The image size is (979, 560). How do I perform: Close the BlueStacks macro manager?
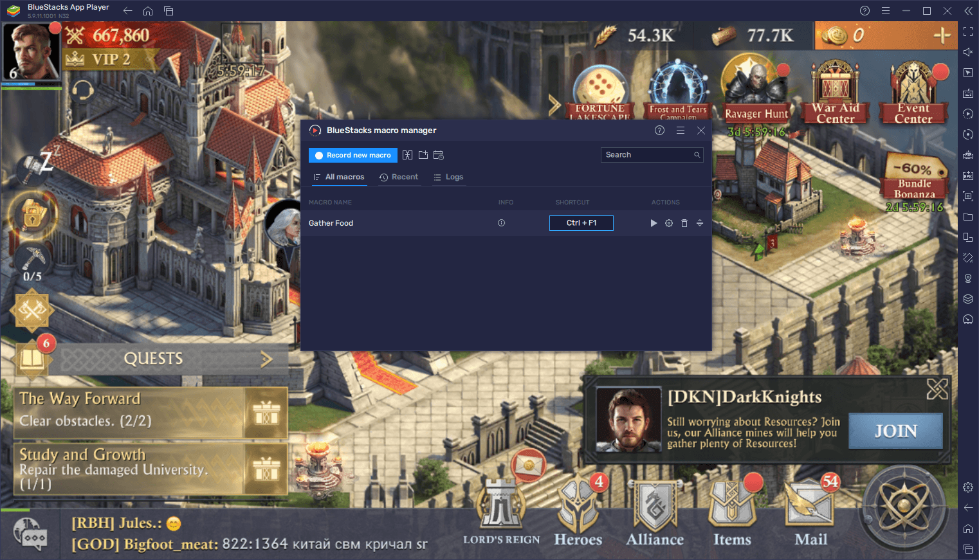(x=701, y=131)
